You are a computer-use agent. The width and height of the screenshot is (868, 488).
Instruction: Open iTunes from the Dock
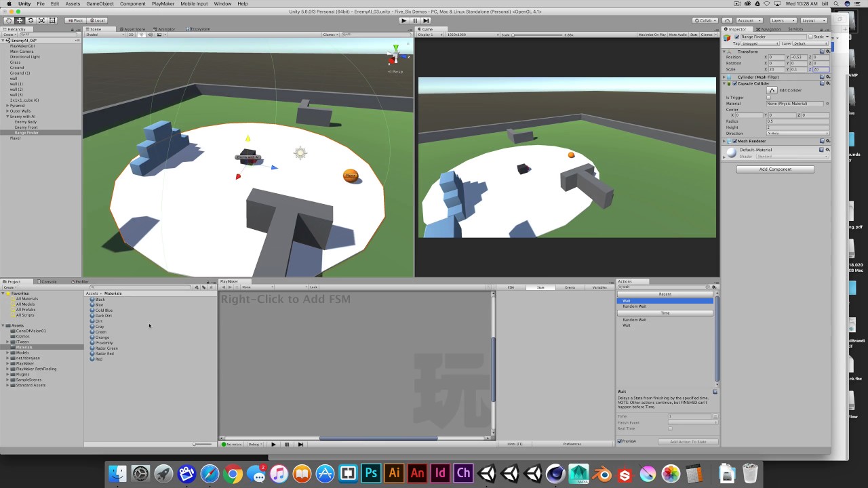(x=279, y=474)
